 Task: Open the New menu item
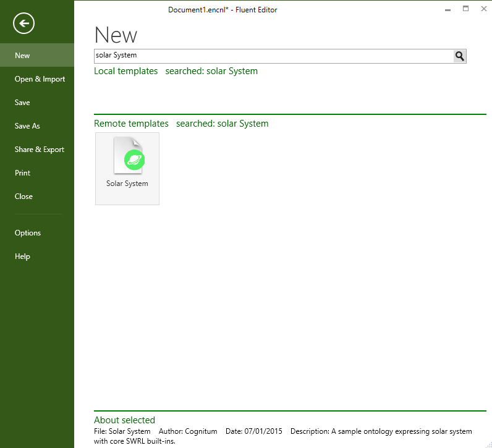[37, 55]
